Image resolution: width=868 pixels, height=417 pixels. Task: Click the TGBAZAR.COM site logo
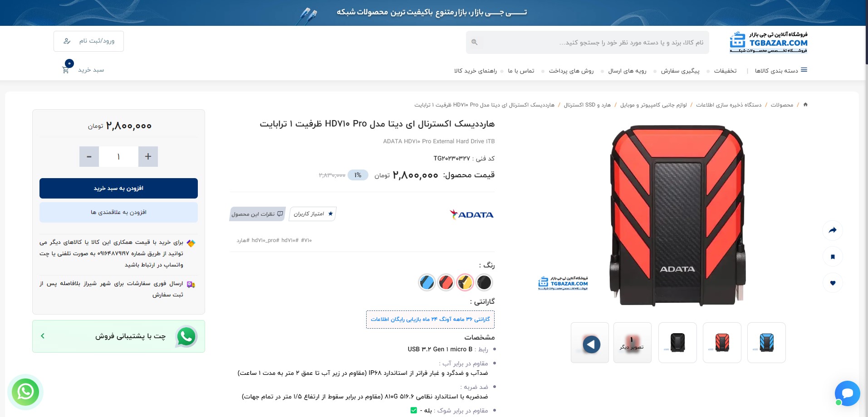(x=769, y=42)
